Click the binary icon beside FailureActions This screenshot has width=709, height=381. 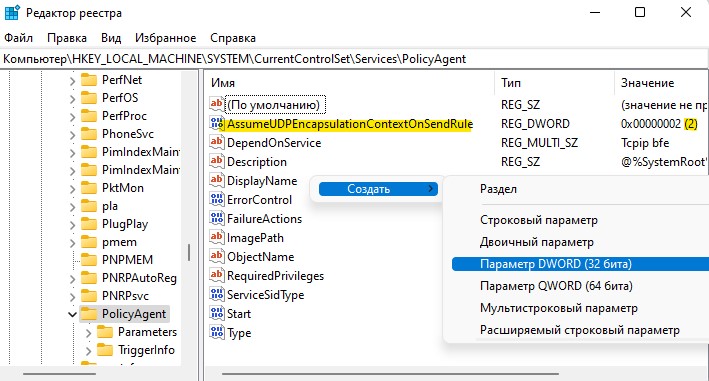[x=217, y=218]
